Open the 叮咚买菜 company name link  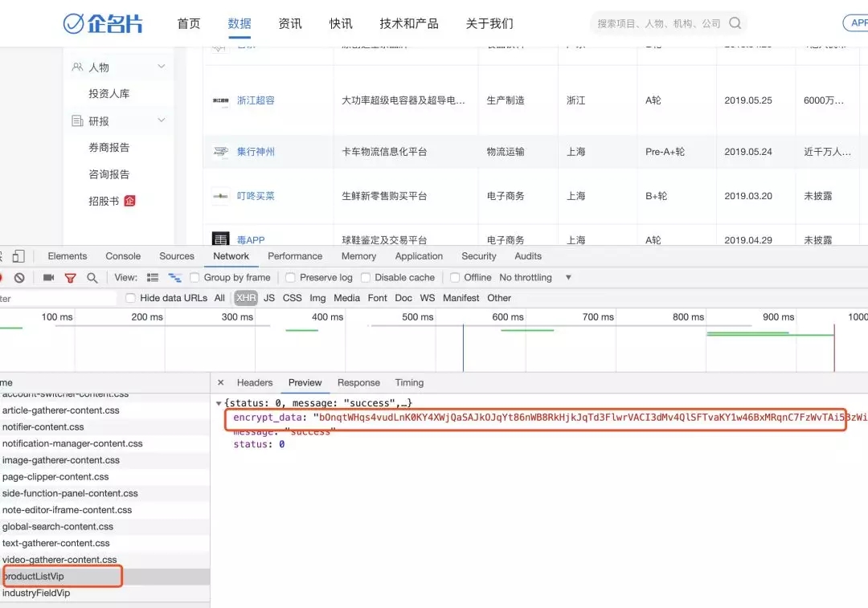tap(256, 196)
